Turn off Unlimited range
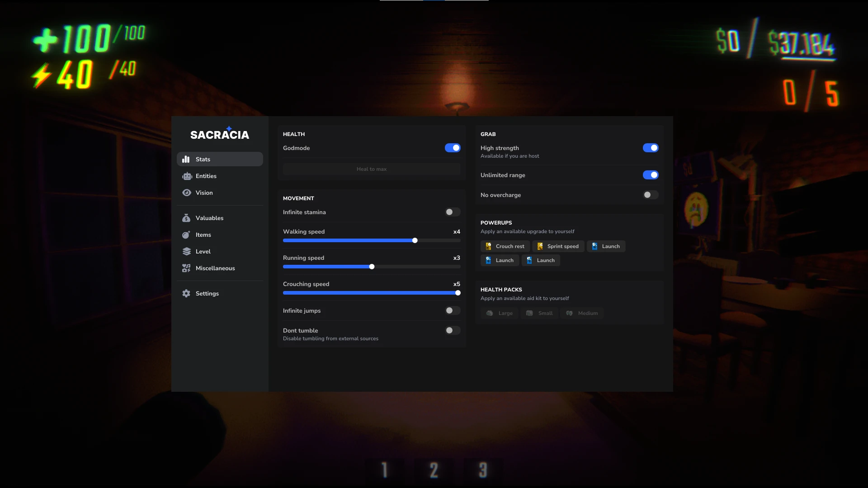The image size is (868, 488). [x=650, y=175]
